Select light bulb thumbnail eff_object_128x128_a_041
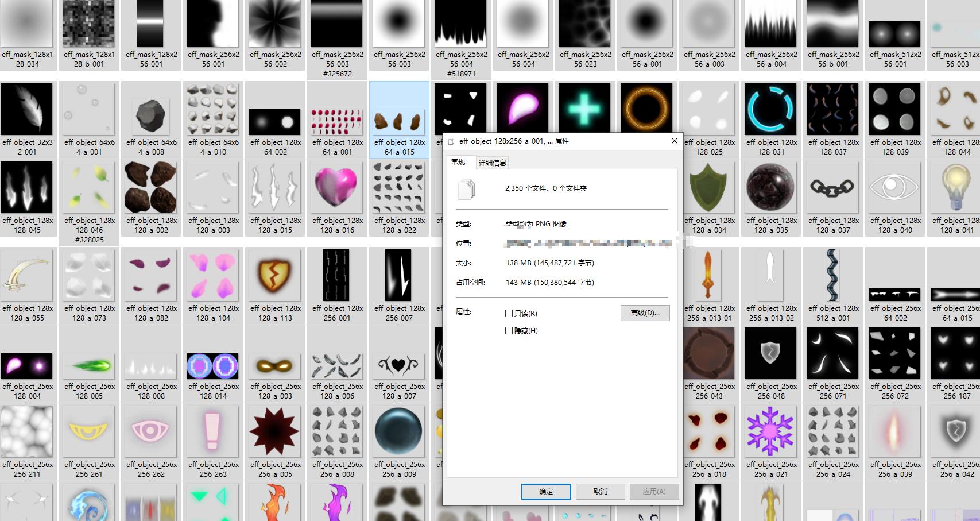The width and height of the screenshot is (980, 521). tap(955, 187)
